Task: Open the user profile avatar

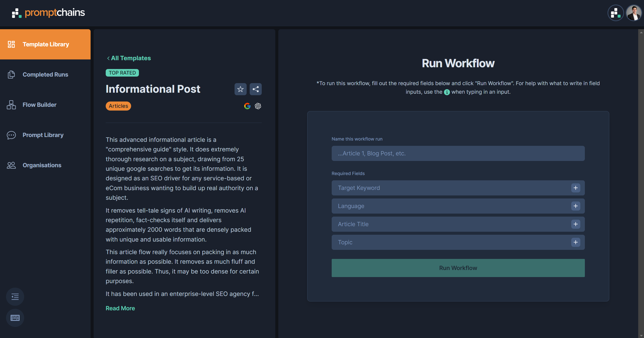Action: pyautogui.click(x=634, y=13)
